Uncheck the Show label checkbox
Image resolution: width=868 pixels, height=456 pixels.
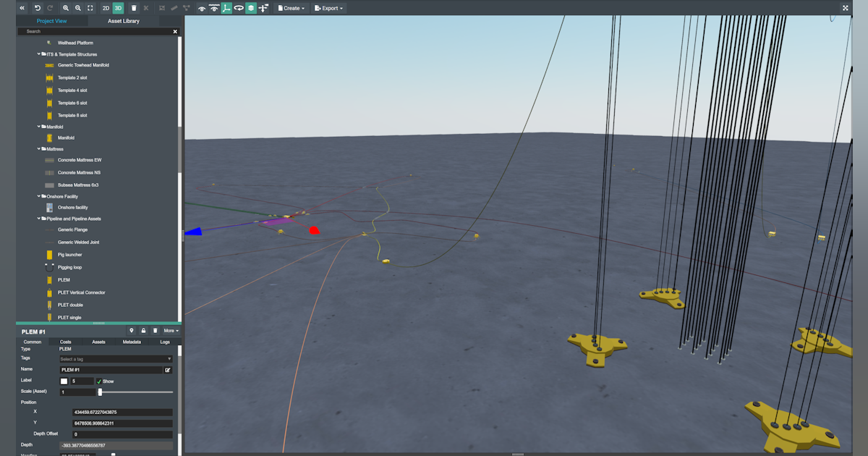(x=99, y=381)
